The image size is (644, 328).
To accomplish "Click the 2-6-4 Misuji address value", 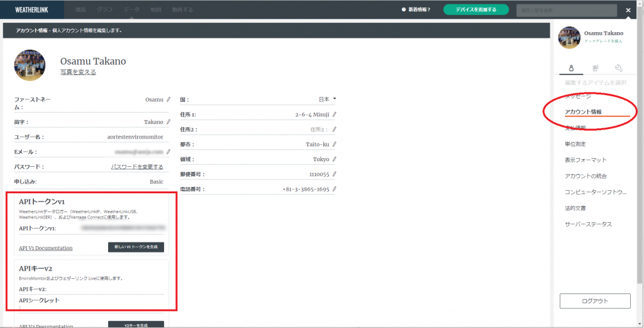I will [312, 115].
